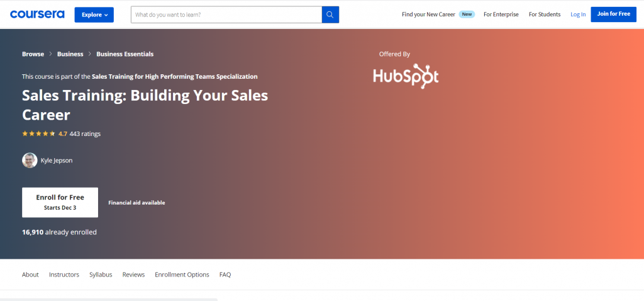Click the course title 'Sales Training: Building Your Sales Career'
Screen dimensions: 644x301
point(145,105)
